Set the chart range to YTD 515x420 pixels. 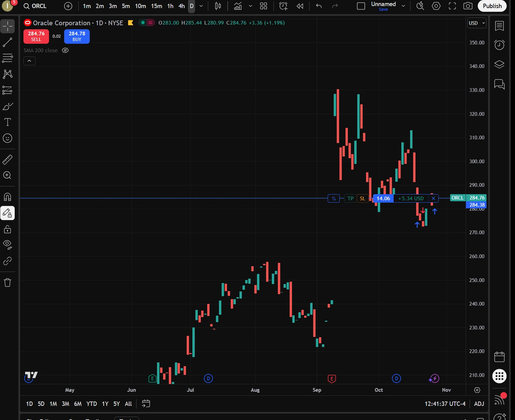[x=91, y=404]
